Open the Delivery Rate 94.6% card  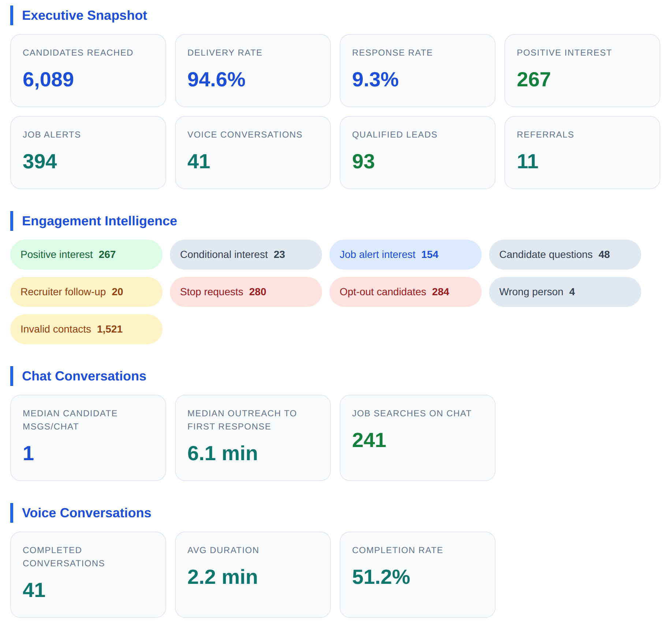[253, 71]
